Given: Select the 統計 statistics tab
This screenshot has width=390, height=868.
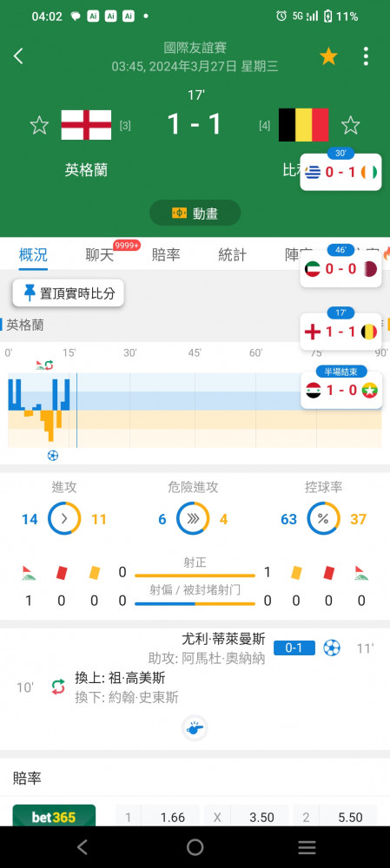Looking at the screenshot, I should click(232, 254).
